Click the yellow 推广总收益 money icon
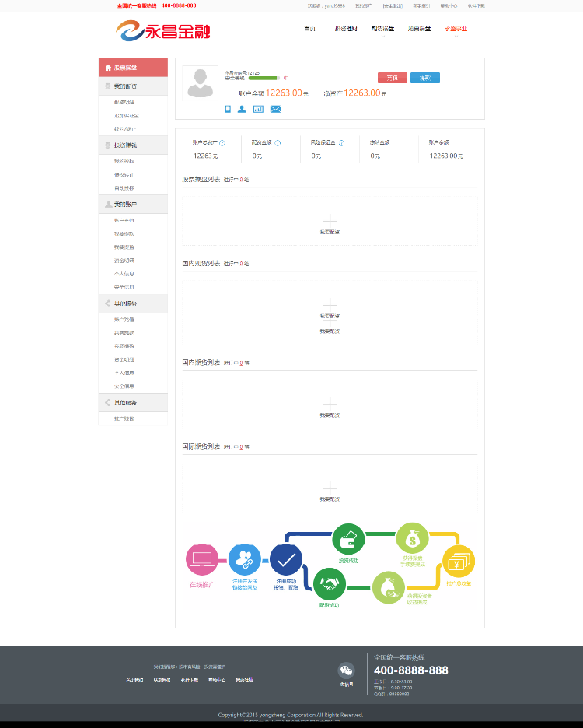Screen dimensions: 583x728 click(x=459, y=562)
